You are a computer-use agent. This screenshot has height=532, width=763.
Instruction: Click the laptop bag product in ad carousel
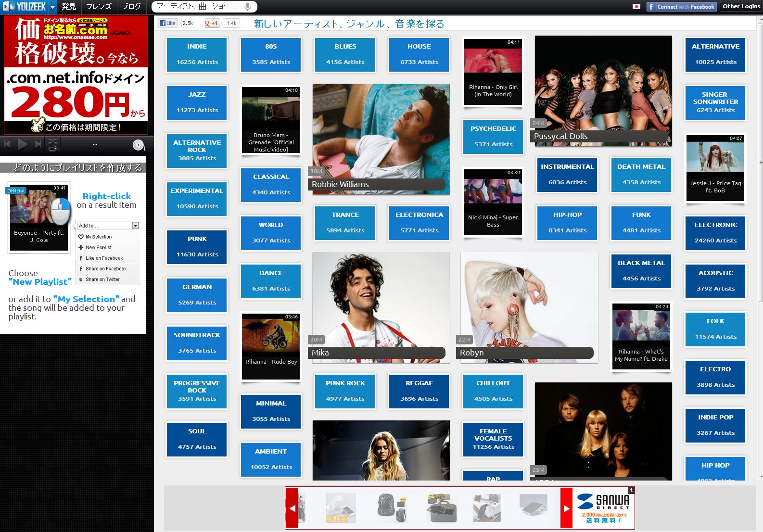442,507
